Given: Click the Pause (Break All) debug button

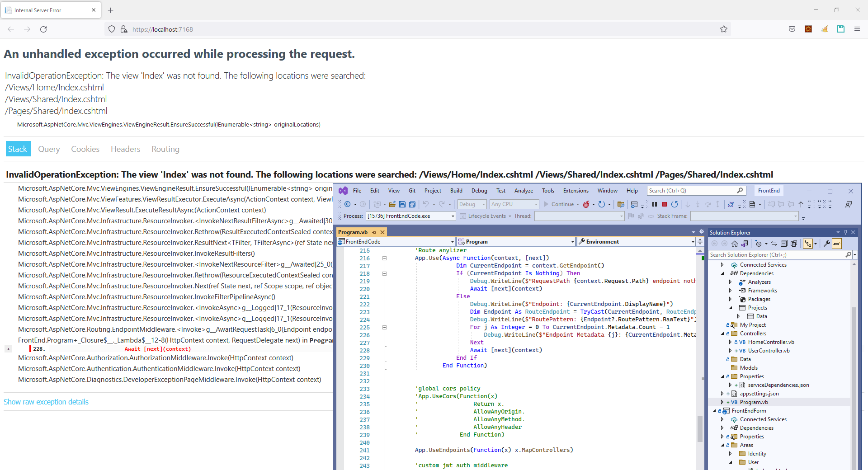Looking at the screenshot, I should [654, 204].
